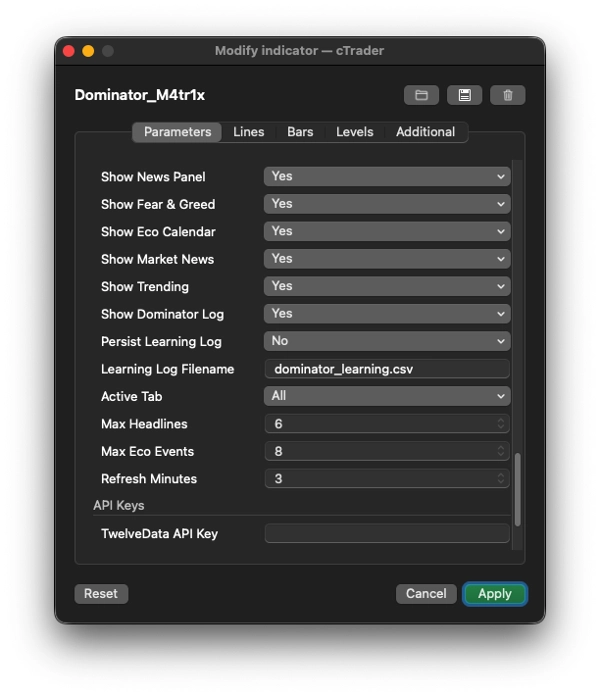Open the Persist Learning Log dropdown

[x=387, y=341]
